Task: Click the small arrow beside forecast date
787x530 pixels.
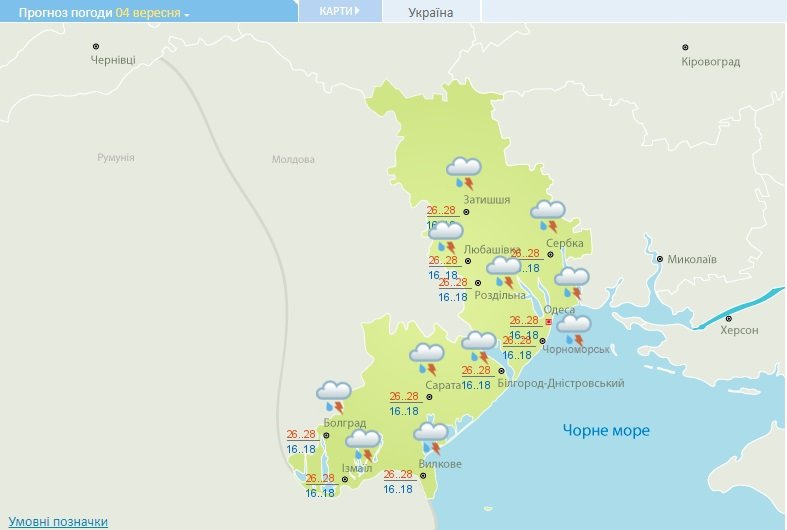Action: pos(187,15)
